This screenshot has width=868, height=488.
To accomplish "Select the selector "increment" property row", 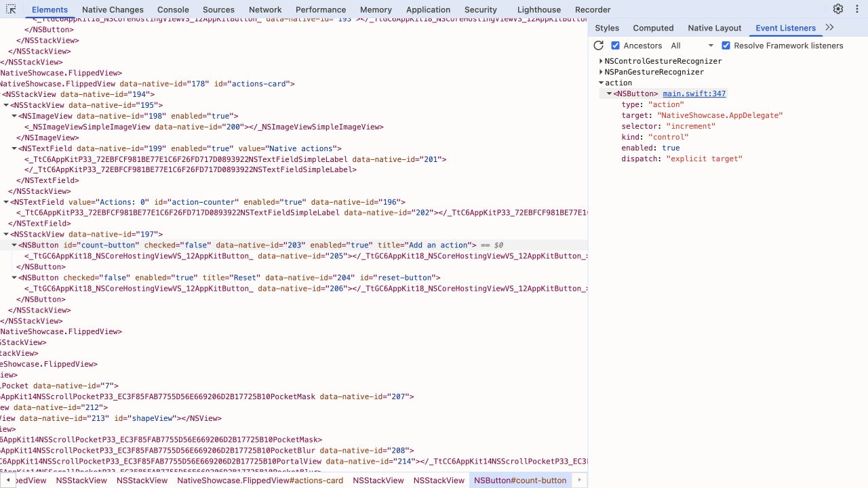I will 669,126.
